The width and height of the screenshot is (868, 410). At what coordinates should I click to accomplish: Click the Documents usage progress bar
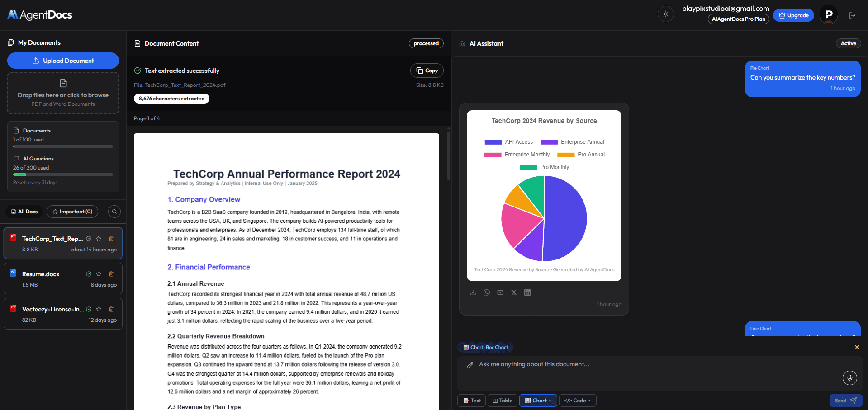pos(63,146)
